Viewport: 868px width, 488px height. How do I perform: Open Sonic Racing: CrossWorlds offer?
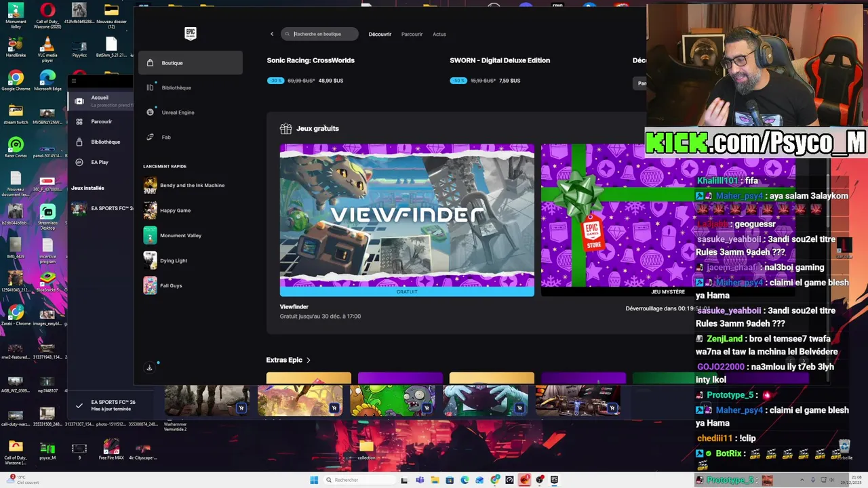pos(311,60)
